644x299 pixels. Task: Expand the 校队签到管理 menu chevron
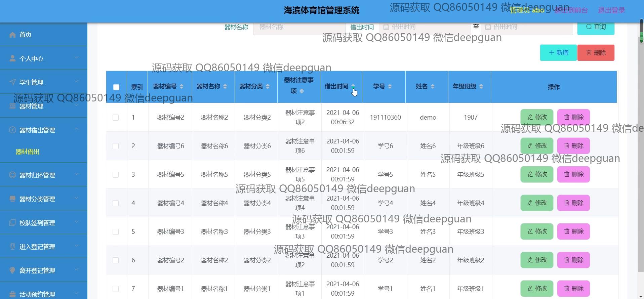point(76,222)
